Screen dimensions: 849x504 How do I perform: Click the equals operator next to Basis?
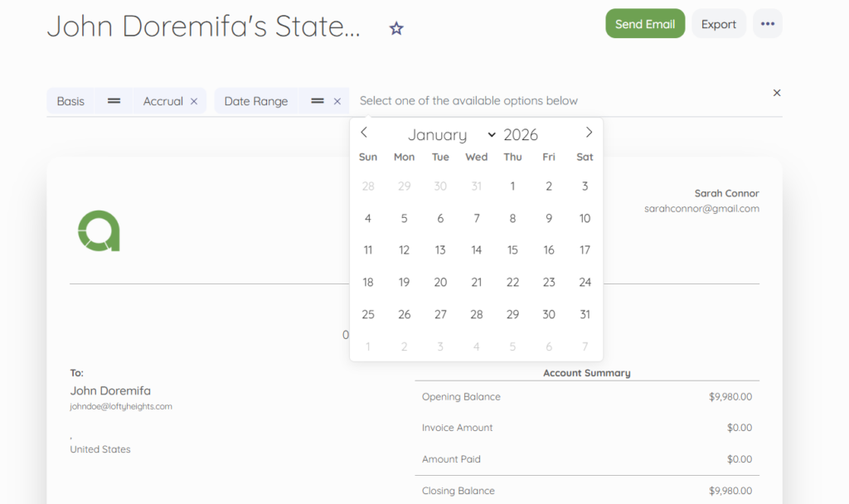114,101
